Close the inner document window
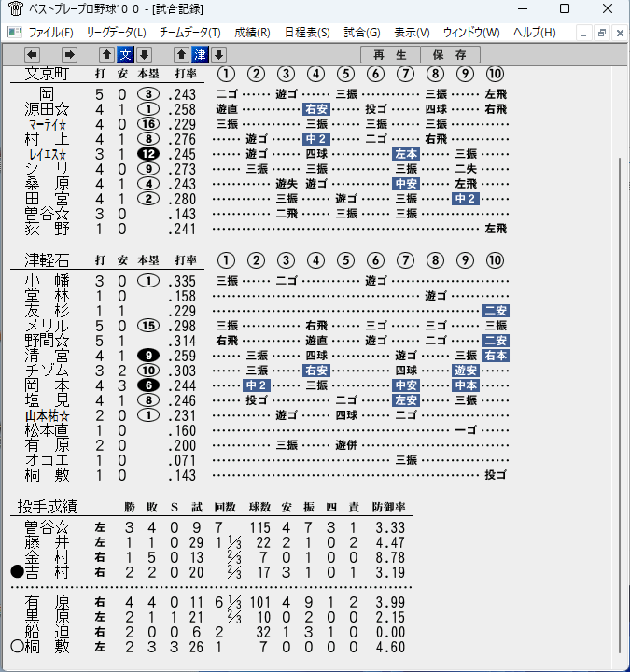Screen dimensions: 630x672 coord(620,33)
